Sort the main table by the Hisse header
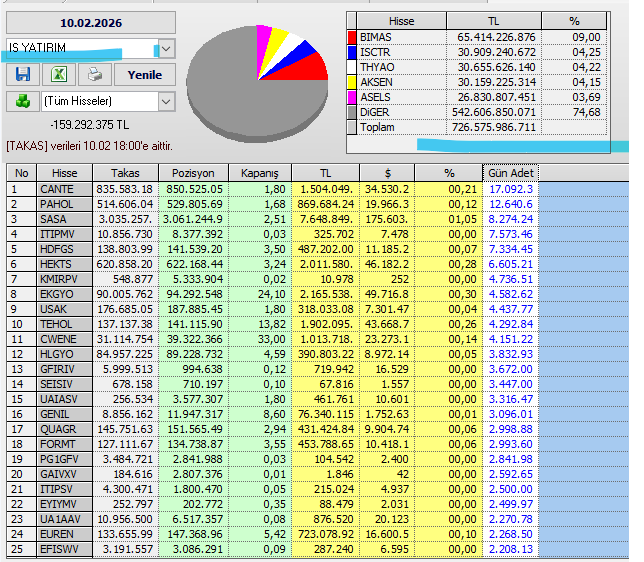Image resolution: width=644 pixels, height=562 pixels. (64, 173)
